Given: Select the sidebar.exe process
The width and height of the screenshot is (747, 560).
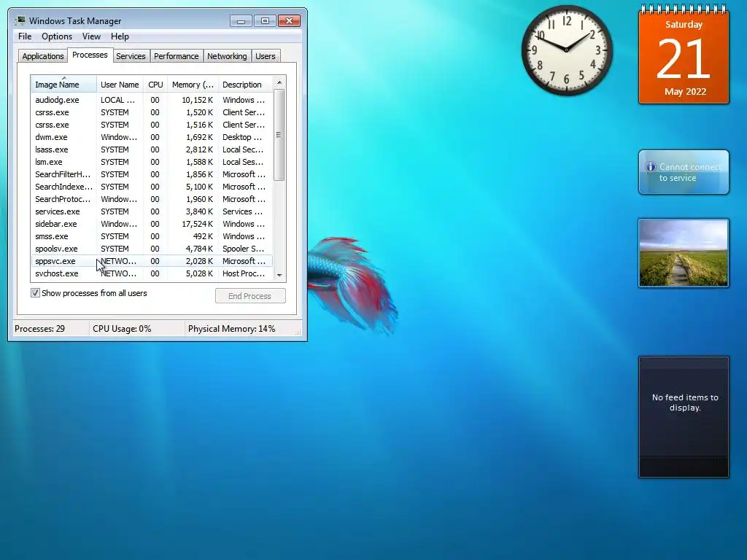Looking at the screenshot, I should point(152,224).
